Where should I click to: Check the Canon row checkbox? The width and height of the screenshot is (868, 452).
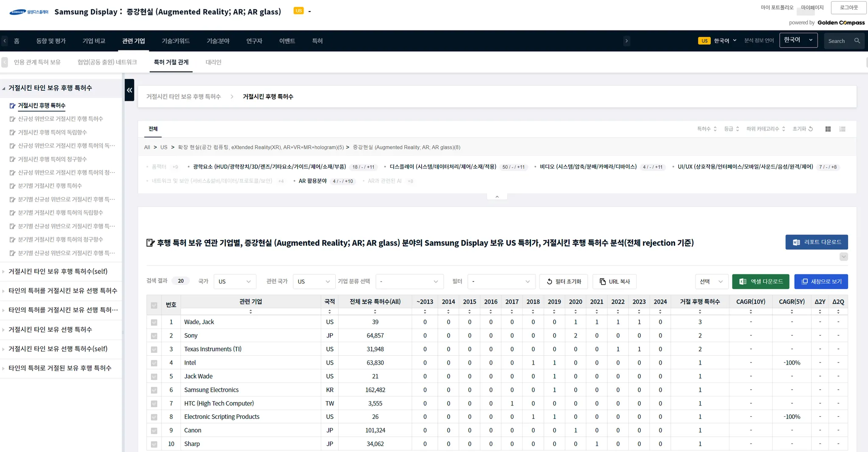(x=154, y=431)
